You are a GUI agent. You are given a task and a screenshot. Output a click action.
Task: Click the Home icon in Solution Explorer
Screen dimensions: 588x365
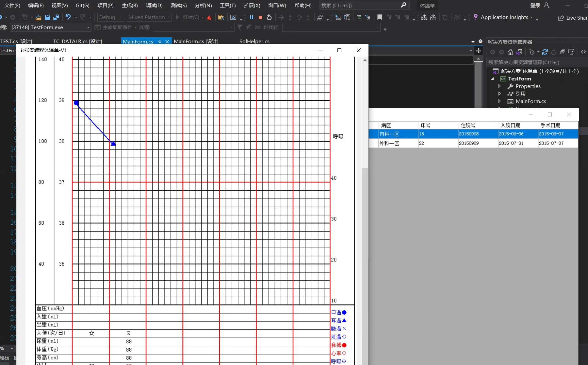click(510, 52)
